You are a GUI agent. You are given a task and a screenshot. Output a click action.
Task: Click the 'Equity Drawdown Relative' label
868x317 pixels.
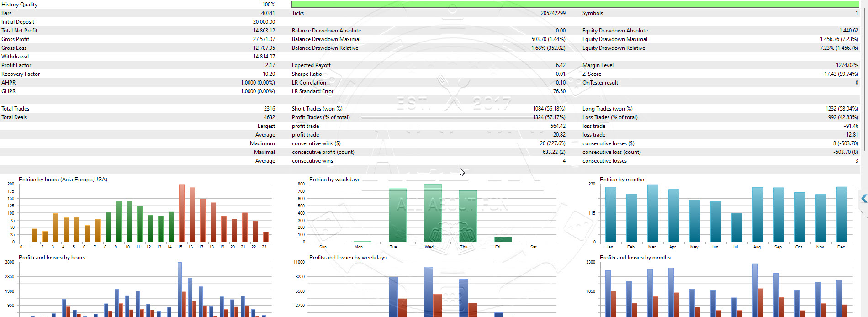[614, 48]
